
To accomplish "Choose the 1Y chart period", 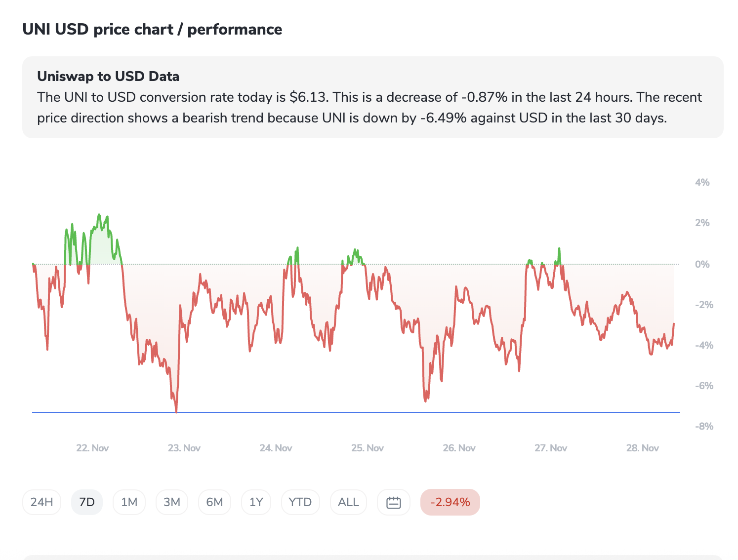I will point(256,502).
